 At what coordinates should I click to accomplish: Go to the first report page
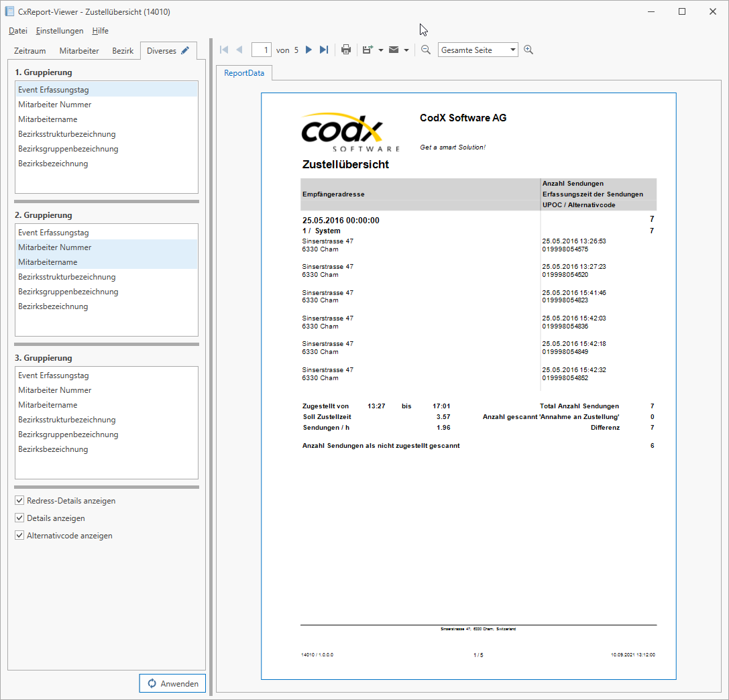coord(224,50)
